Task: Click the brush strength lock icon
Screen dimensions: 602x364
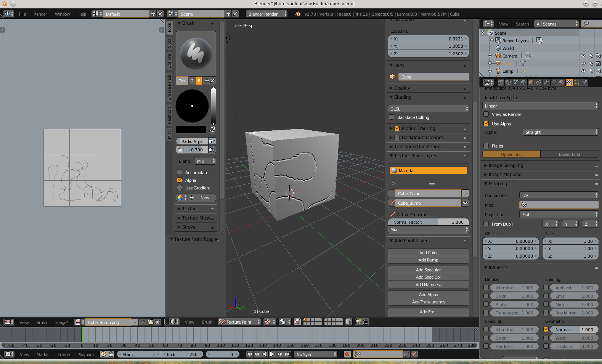Action: click(180, 150)
